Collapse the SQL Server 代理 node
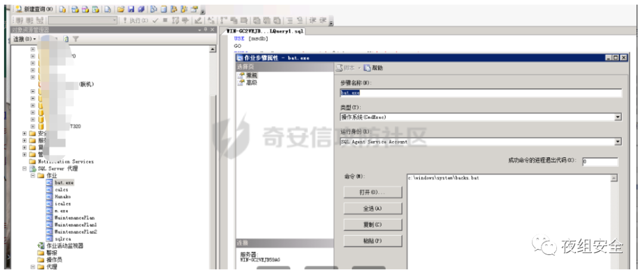Screen dimensions: 644x274 coord(24,169)
